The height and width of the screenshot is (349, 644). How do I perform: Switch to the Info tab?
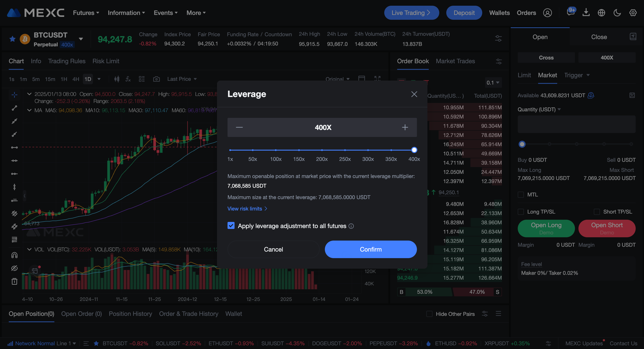[36, 61]
